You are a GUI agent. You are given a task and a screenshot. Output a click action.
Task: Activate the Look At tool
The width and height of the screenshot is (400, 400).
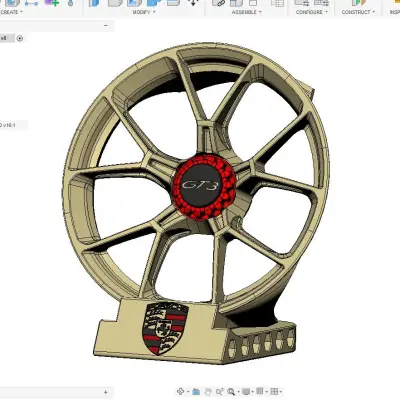[196, 391]
